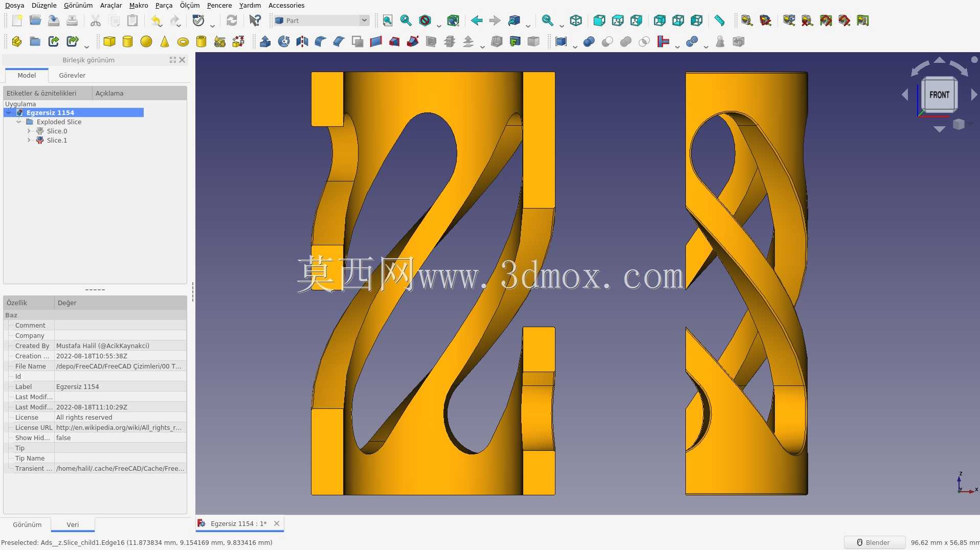Click the Boolean Intersection common icon

point(644,41)
